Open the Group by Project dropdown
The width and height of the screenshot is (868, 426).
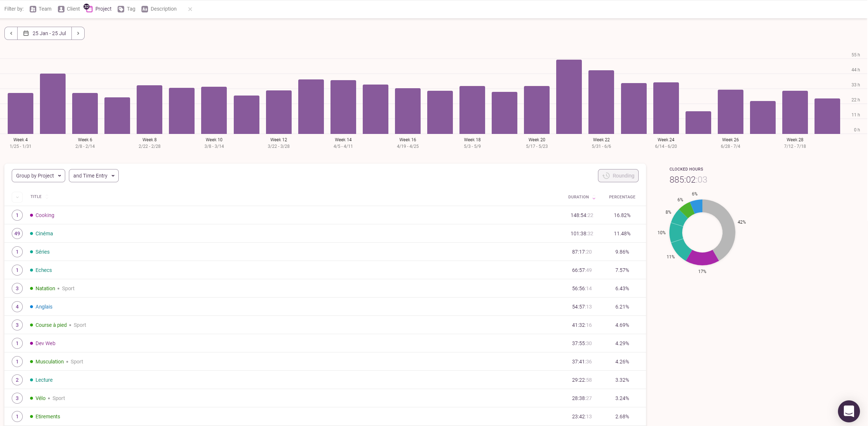tap(38, 176)
